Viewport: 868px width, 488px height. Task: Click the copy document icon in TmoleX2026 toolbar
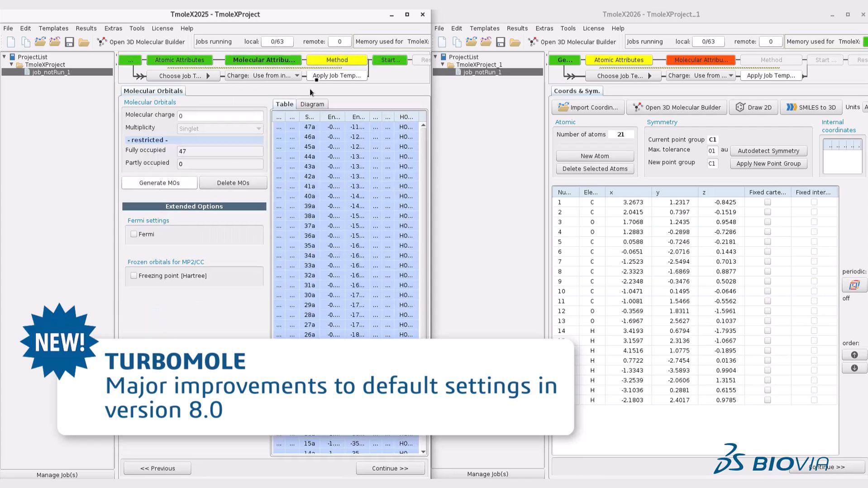pyautogui.click(x=457, y=42)
